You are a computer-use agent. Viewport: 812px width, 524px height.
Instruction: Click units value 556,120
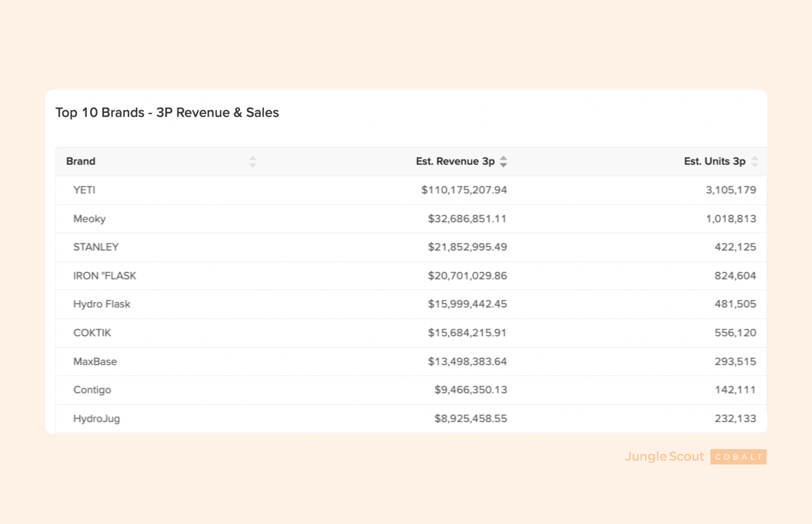pyautogui.click(x=735, y=333)
